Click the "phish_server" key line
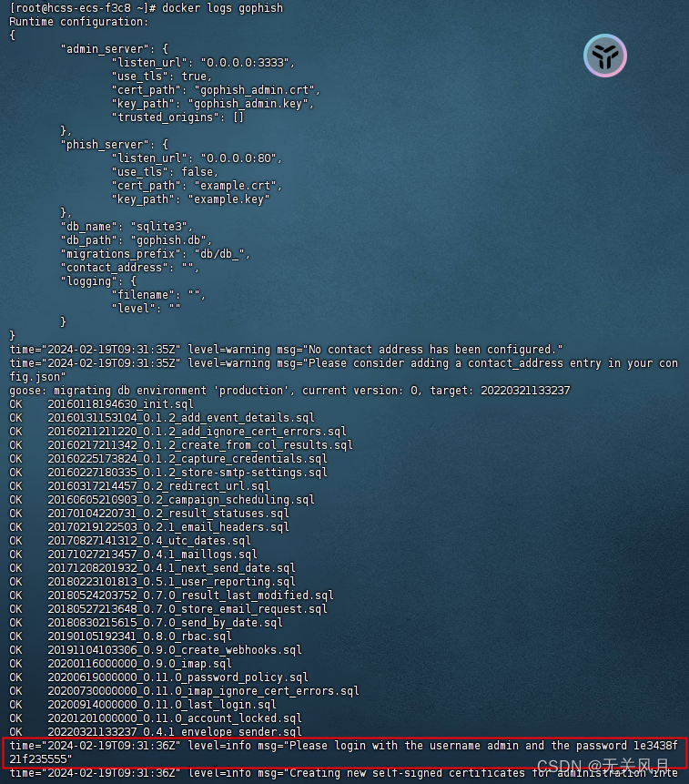 (x=115, y=145)
